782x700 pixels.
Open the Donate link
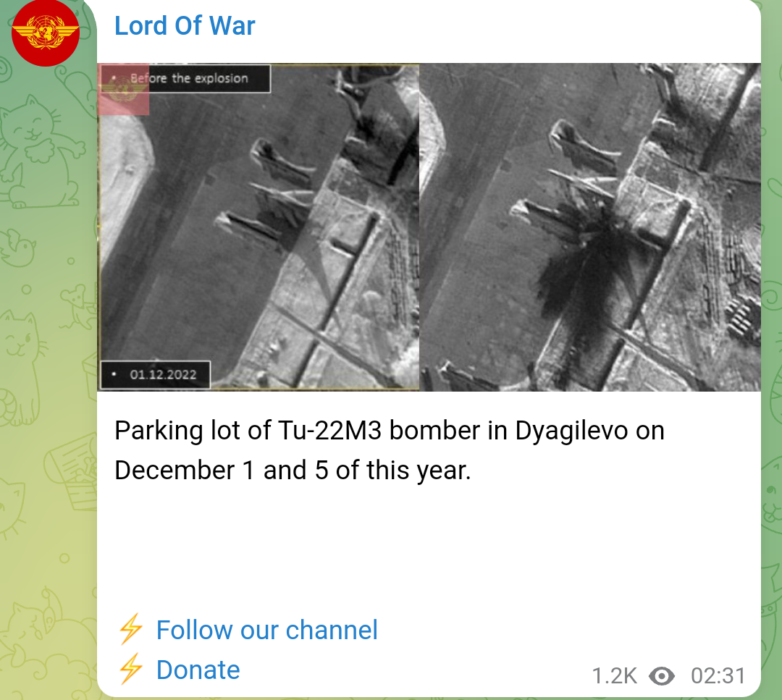point(198,670)
